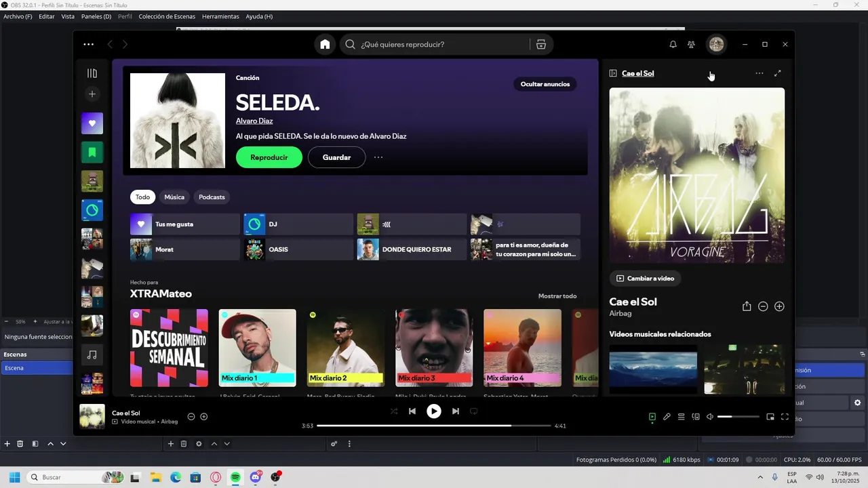868x488 pixels.
Task: Open Spotify user profile avatar
Action: coord(716,44)
